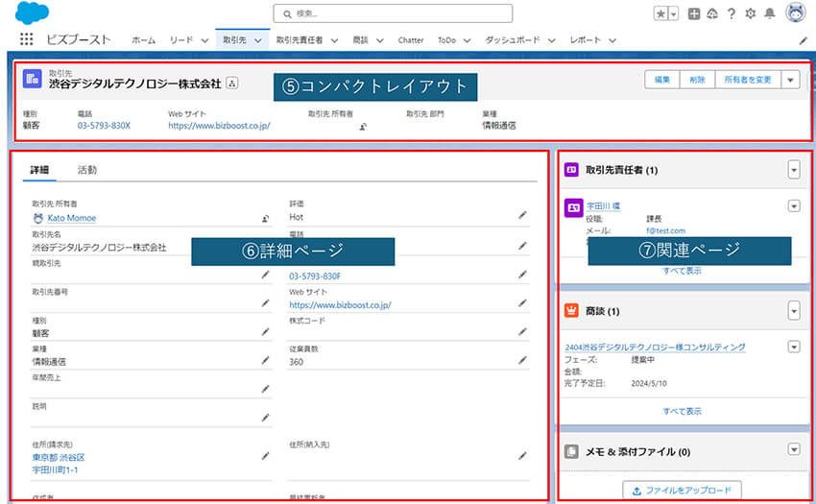Click change owner icon beside Kato Momoe
Screen dimensions: 816x504
coord(265,219)
